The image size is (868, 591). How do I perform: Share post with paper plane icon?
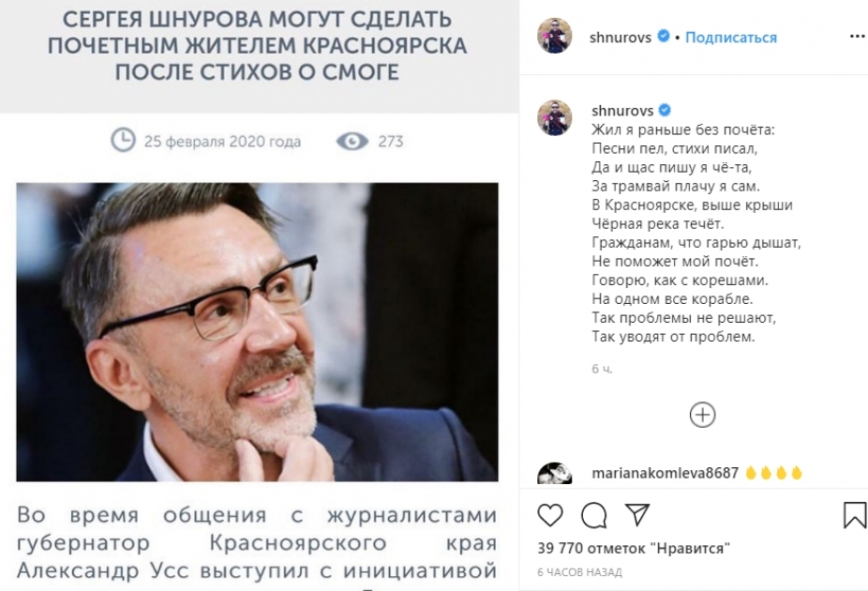[637, 515]
